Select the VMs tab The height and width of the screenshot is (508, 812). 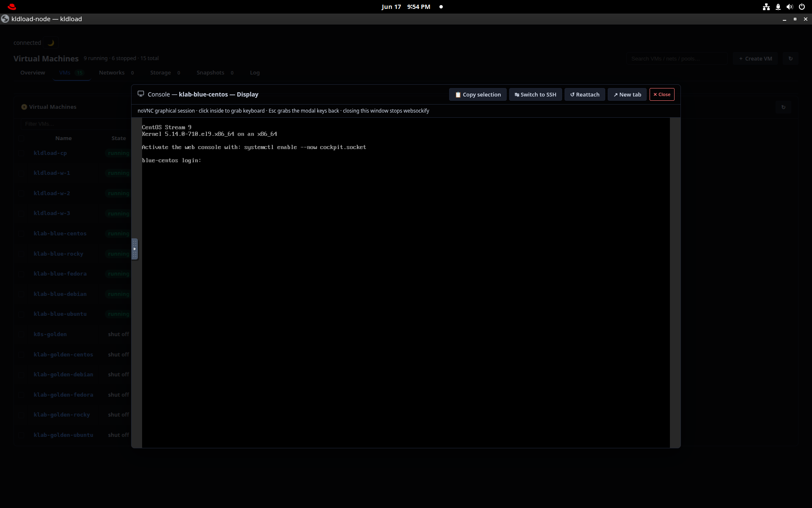point(71,73)
